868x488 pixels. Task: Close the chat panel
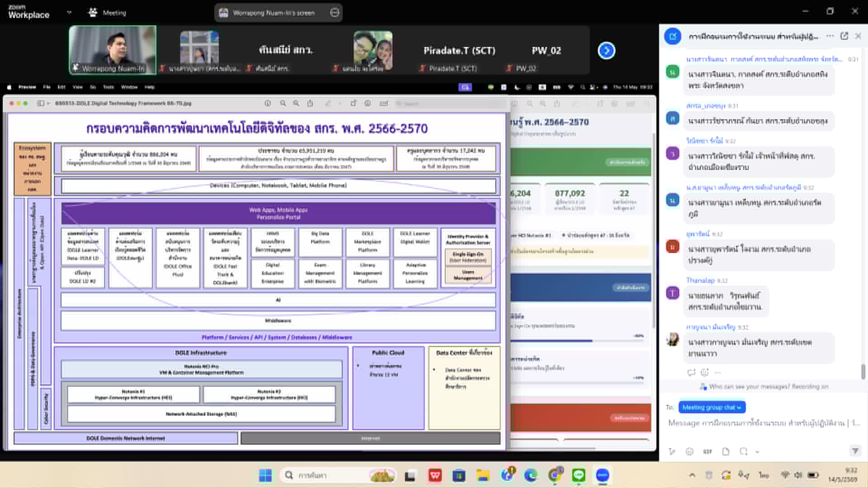click(x=858, y=36)
